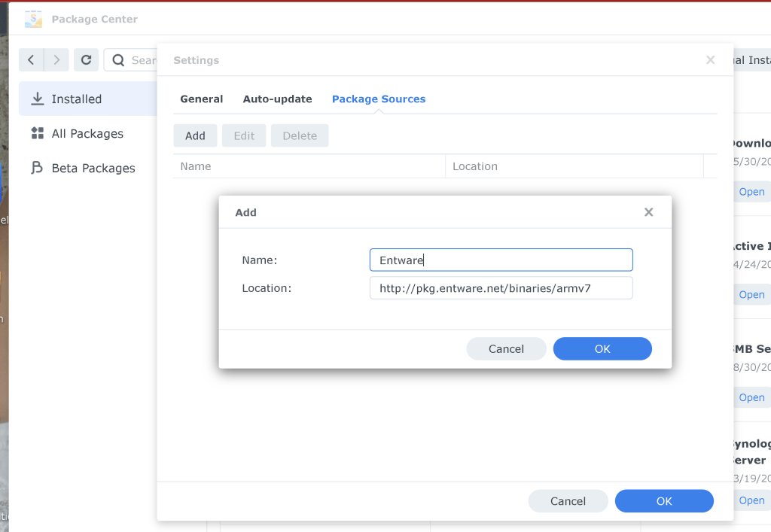Switch to the General tab

click(x=202, y=99)
